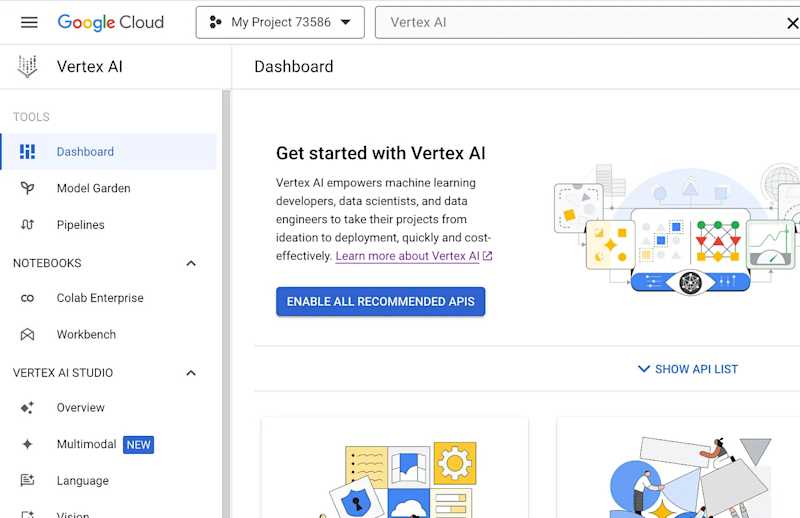
Task: Expand Show API List
Action: pos(688,369)
